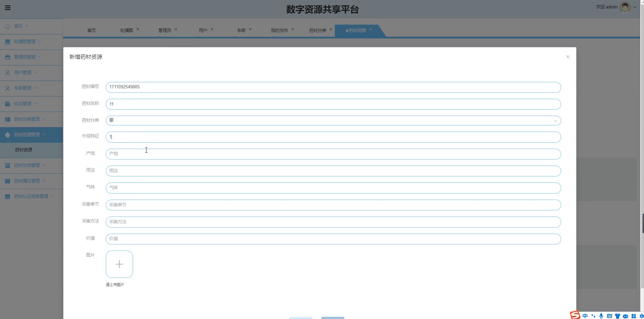644x319 pixels.
Task: Switch to the 我的发布 tab
Action: point(279,30)
